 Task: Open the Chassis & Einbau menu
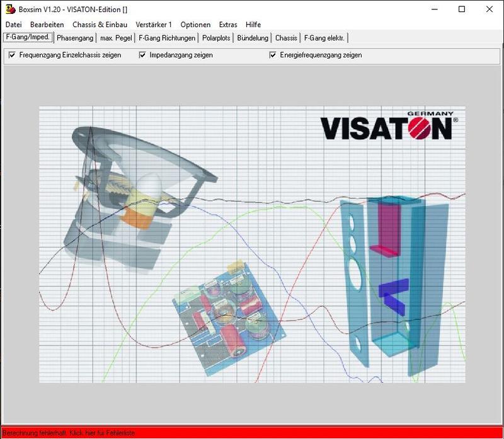click(x=100, y=25)
